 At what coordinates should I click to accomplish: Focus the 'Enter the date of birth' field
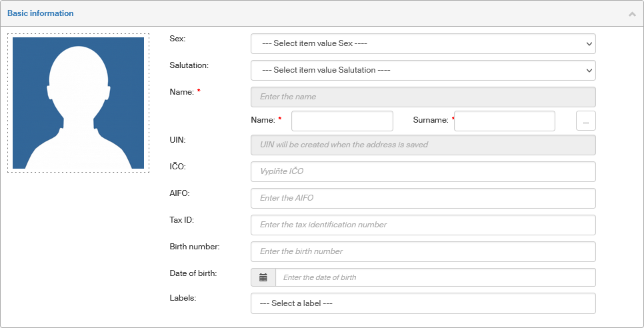pos(435,277)
